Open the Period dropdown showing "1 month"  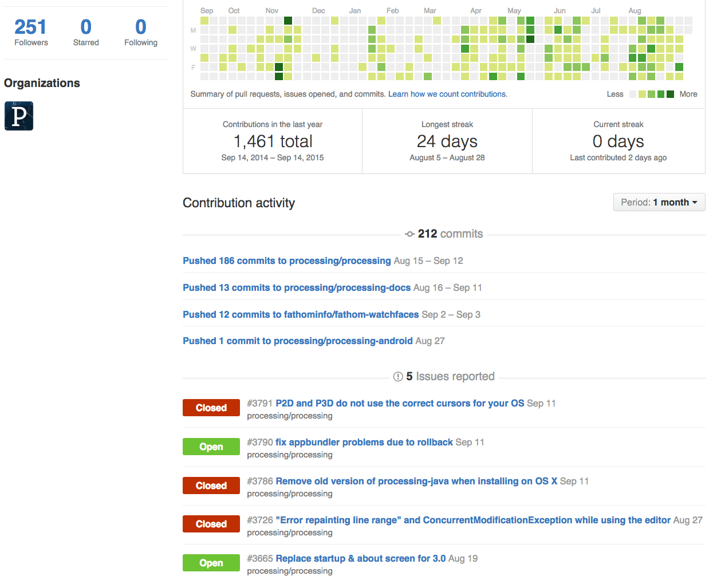tap(659, 202)
